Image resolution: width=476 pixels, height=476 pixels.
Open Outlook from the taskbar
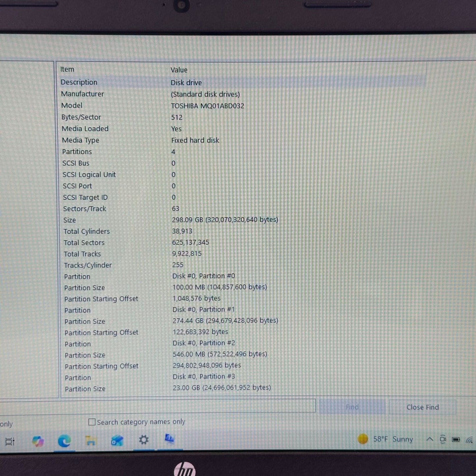click(117, 441)
